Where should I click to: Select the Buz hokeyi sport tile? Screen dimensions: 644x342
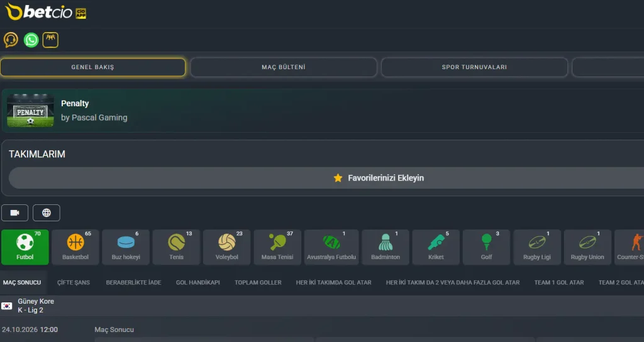point(126,246)
